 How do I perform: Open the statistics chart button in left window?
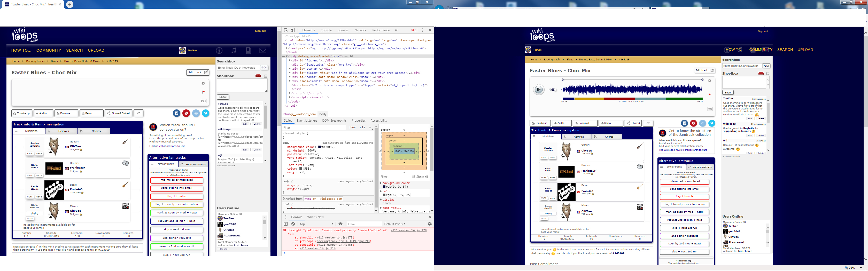[138, 113]
